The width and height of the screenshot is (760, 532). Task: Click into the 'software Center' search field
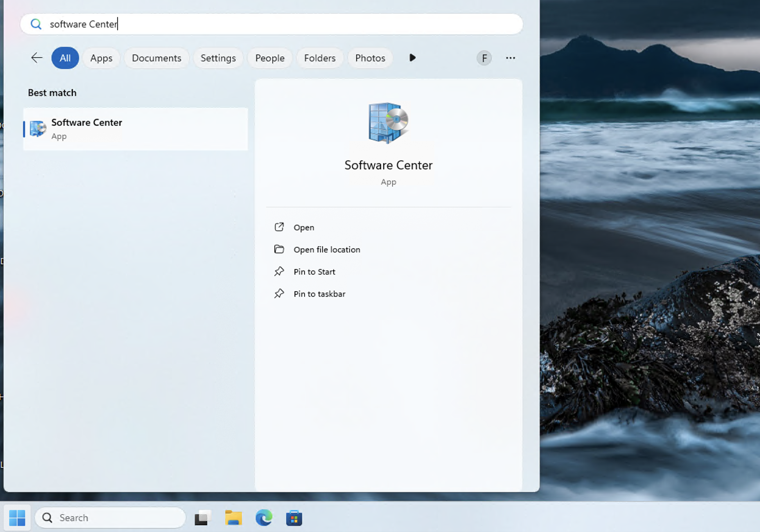271,24
